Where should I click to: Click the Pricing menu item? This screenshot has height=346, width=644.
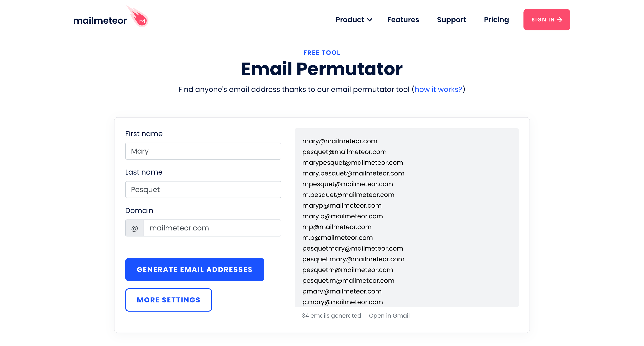click(496, 20)
